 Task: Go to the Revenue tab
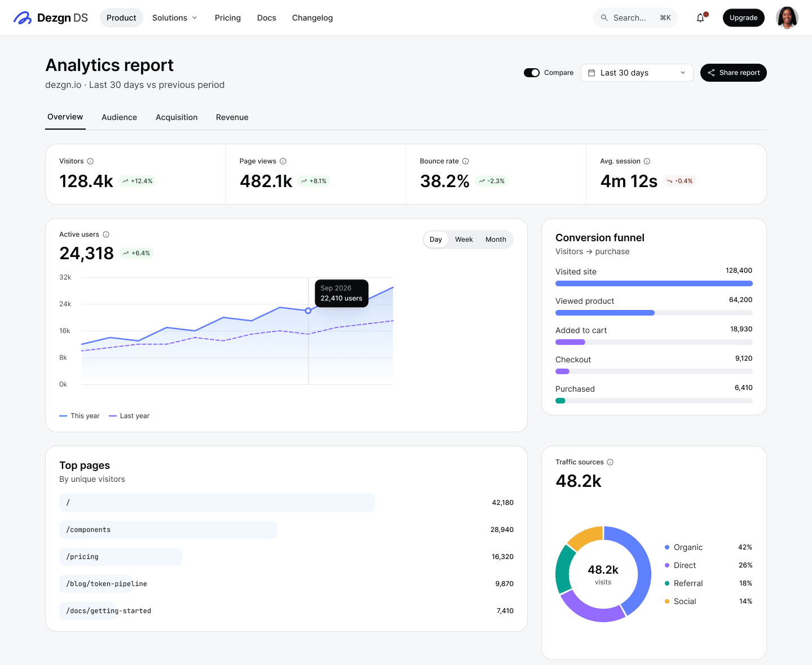pyautogui.click(x=232, y=117)
